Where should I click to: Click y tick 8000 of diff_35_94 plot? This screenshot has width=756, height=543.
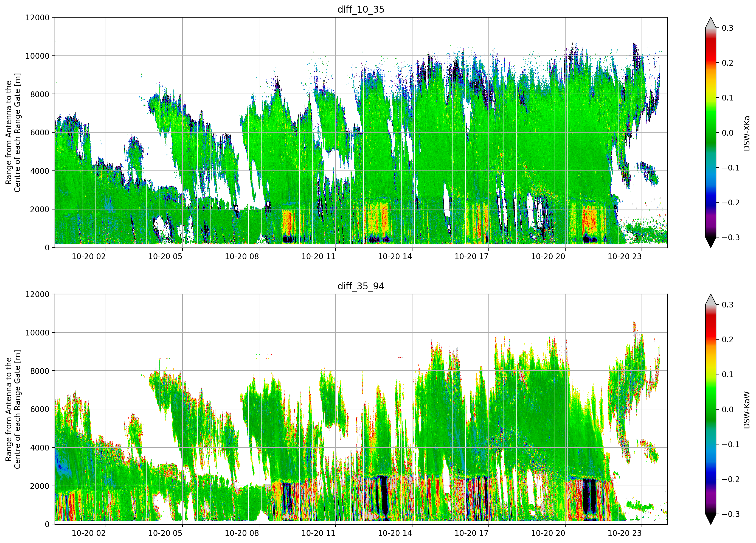click(x=40, y=371)
